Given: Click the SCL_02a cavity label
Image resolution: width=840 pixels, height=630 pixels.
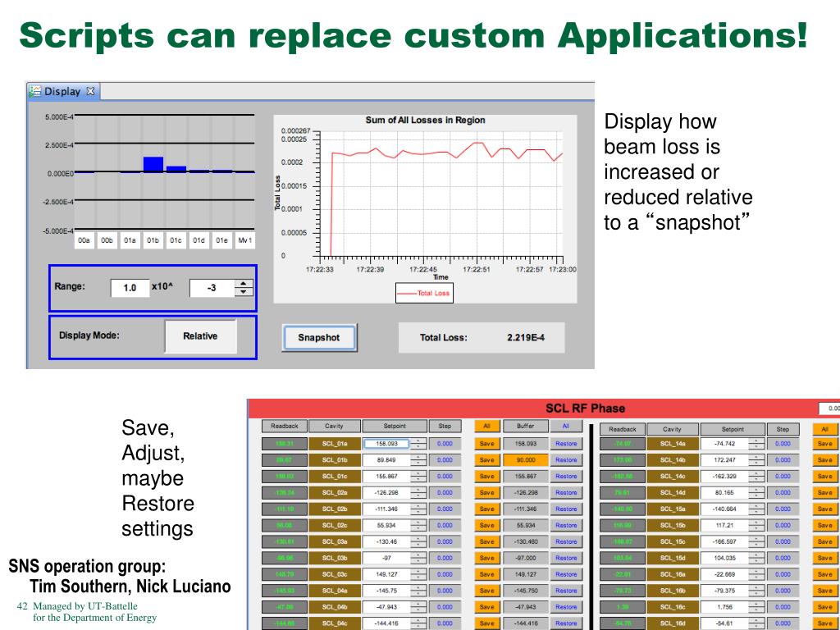Looking at the screenshot, I should click(334, 493).
